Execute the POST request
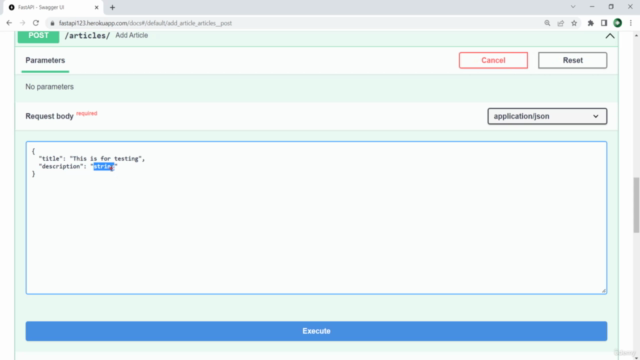The width and height of the screenshot is (640, 360). pos(316,331)
